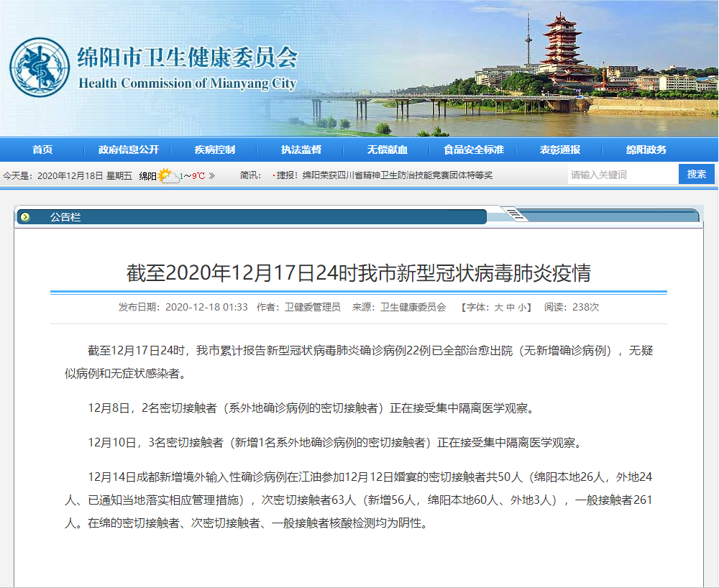Image resolution: width=719 pixels, height=588 pixels.
Task: Open the 绵阳政务 menu item
Action: (x=646, y=150)
